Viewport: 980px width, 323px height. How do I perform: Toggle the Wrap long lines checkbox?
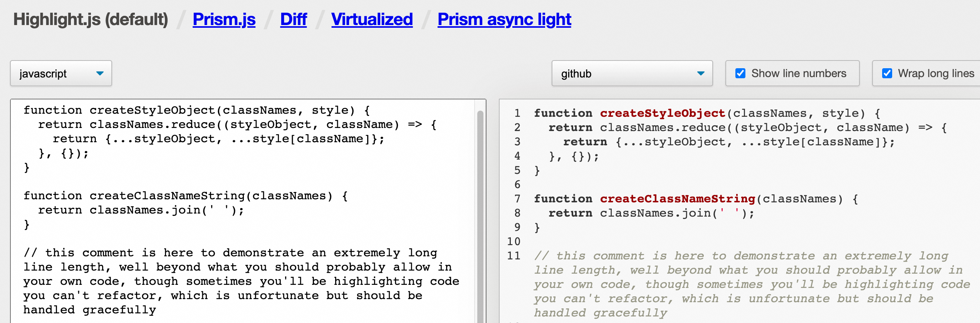pyautogui.click(x=887, y=73)
